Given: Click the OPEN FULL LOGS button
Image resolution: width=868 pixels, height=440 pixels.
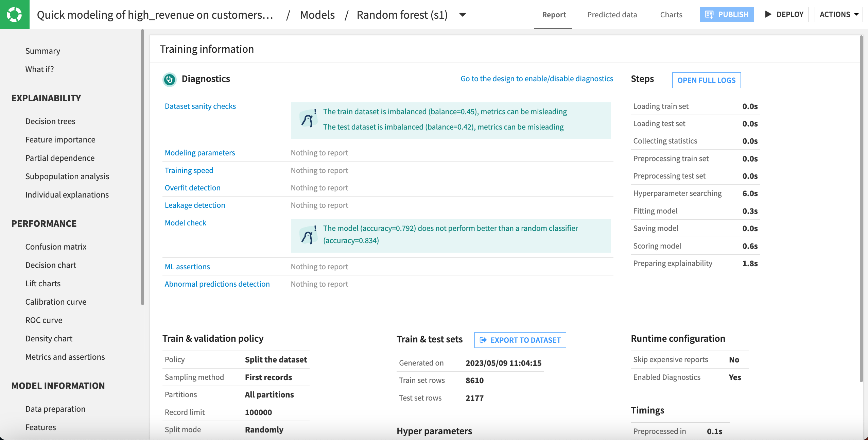Looking at the screenshot, I should 707,79.
